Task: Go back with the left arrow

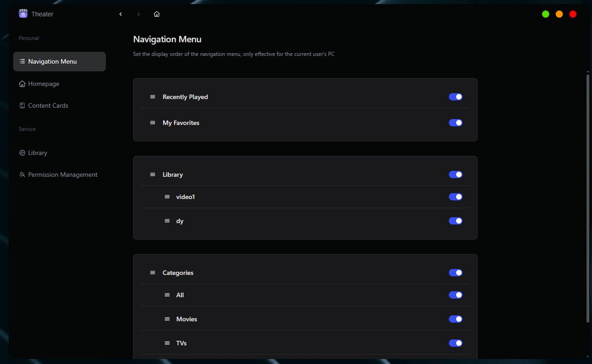Action: (120, 14)
